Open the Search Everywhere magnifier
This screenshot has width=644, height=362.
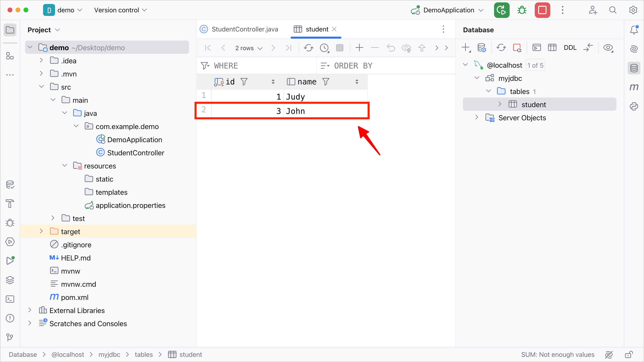pyautogui.click(x=612, y=10)
